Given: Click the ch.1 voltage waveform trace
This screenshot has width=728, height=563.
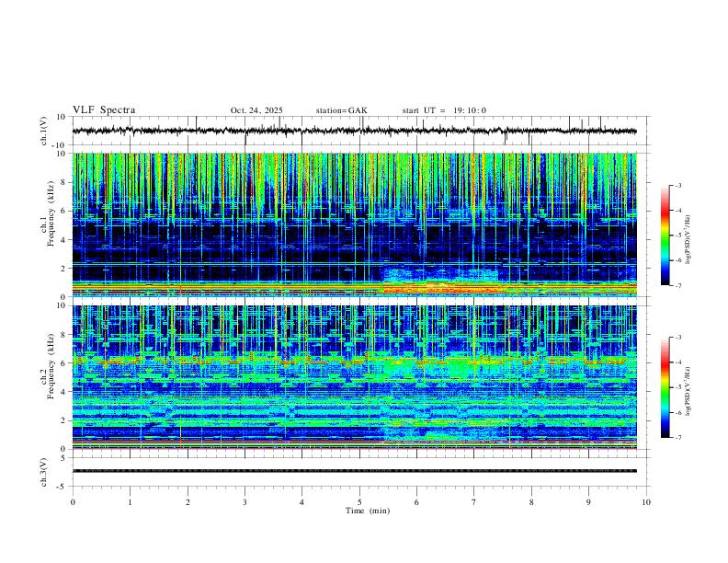Looking at the screenshot, I should click(x=354, y=131).
